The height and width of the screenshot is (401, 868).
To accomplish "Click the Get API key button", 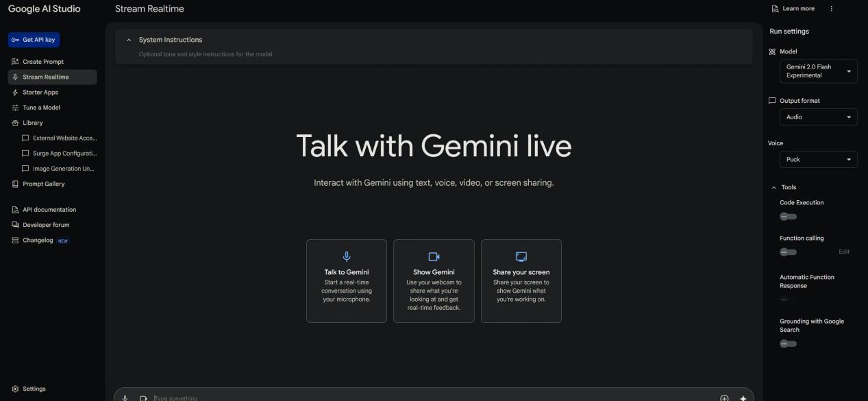I will (34, 40).
